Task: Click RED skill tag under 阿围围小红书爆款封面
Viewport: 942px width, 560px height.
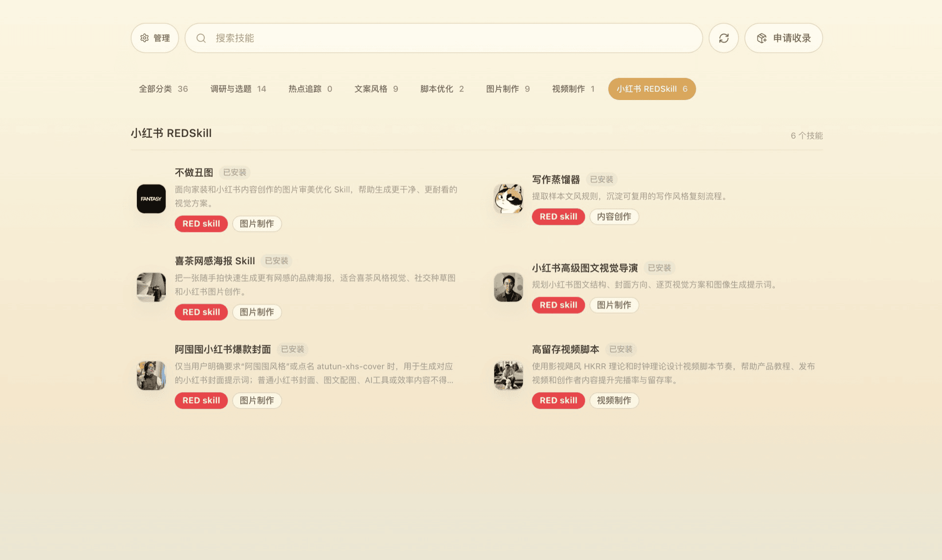Action: (x=201, y=401)
